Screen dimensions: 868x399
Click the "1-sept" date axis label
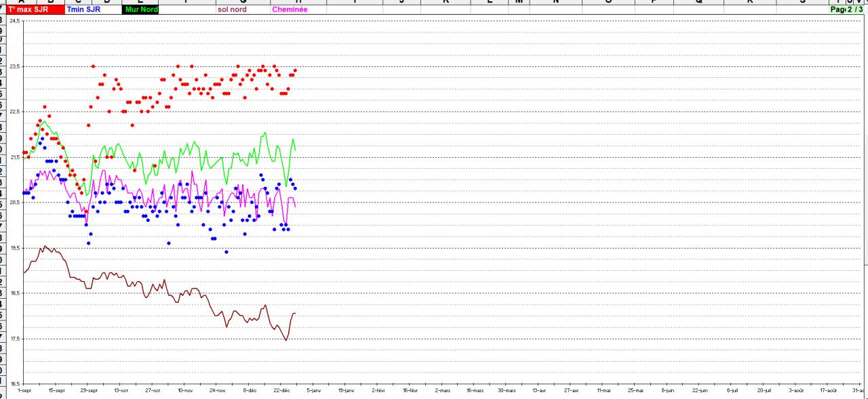(x=24, y=391)
